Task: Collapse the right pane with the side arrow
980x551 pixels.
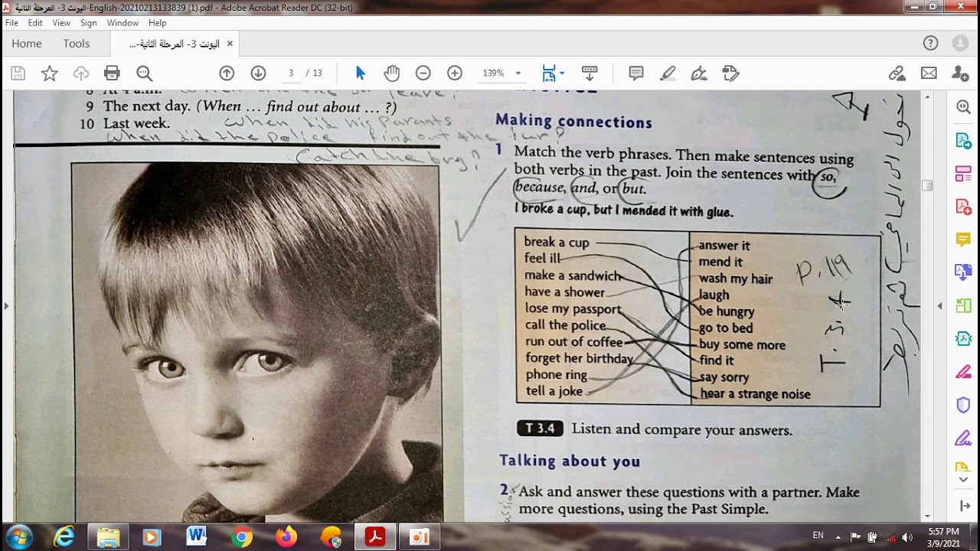Action: point(939,306)
